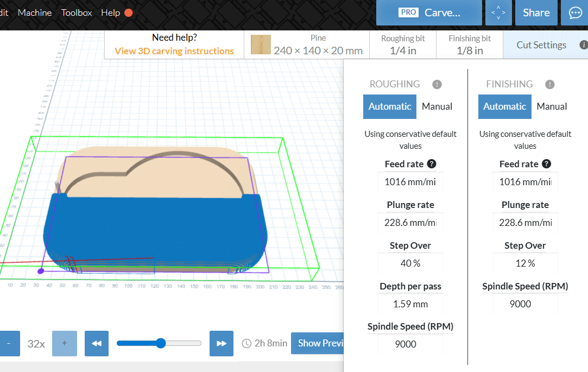
Task: Open the Roughing bit 1/4 in selector
Action: click(402, 44)
